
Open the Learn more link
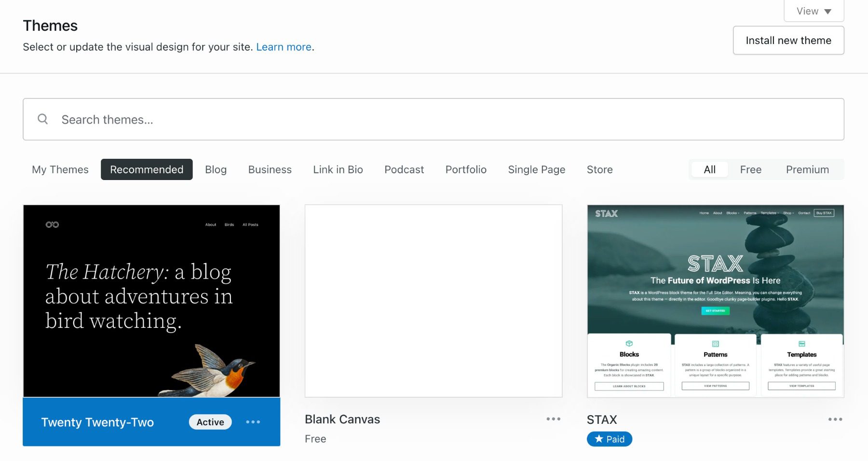click(x=284, y=47)
